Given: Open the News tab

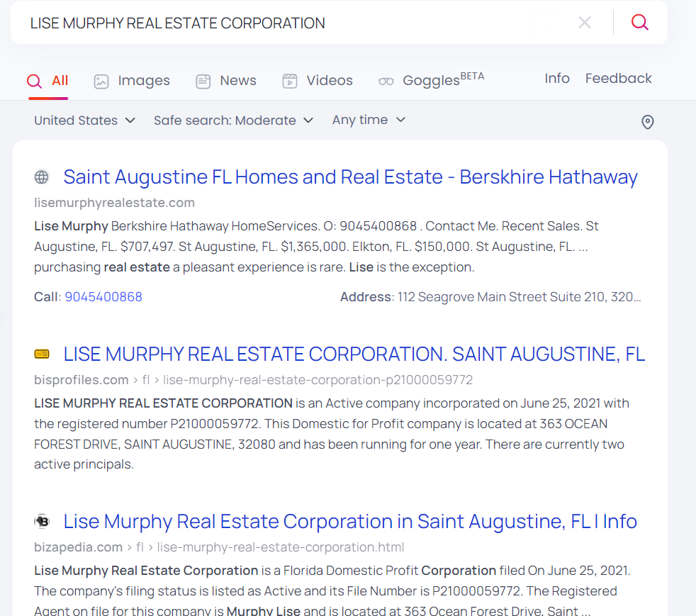Looking at the screenshot, I should (x=226, y=81).
